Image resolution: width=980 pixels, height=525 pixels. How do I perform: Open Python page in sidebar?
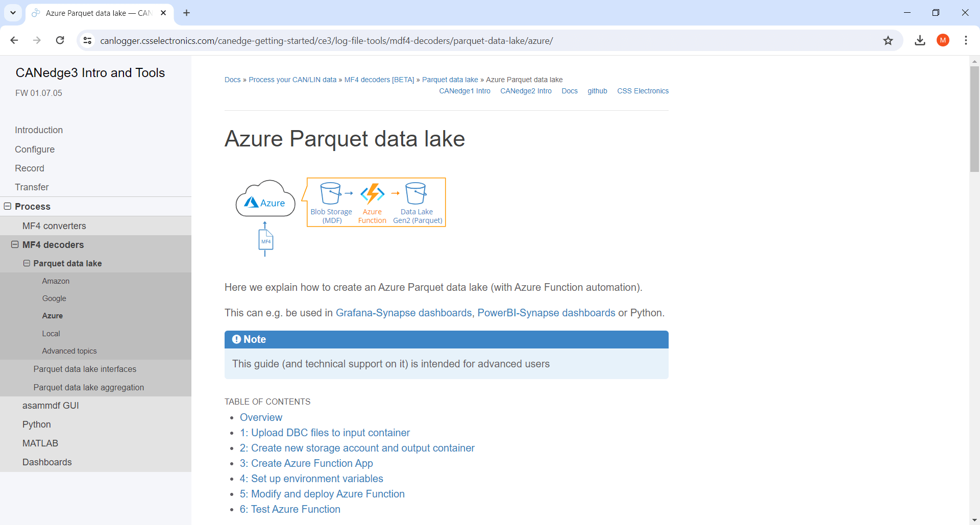[37, 424]
